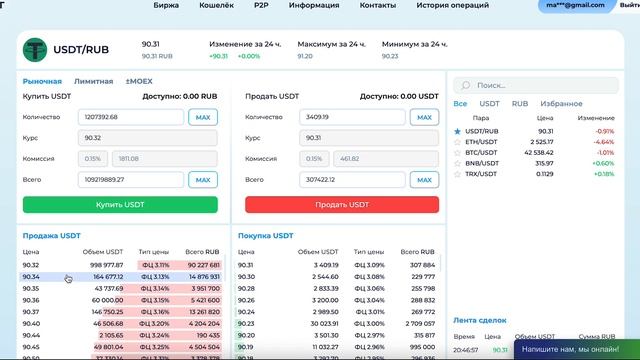Click sell order at price 90.34

pos(121,277)
